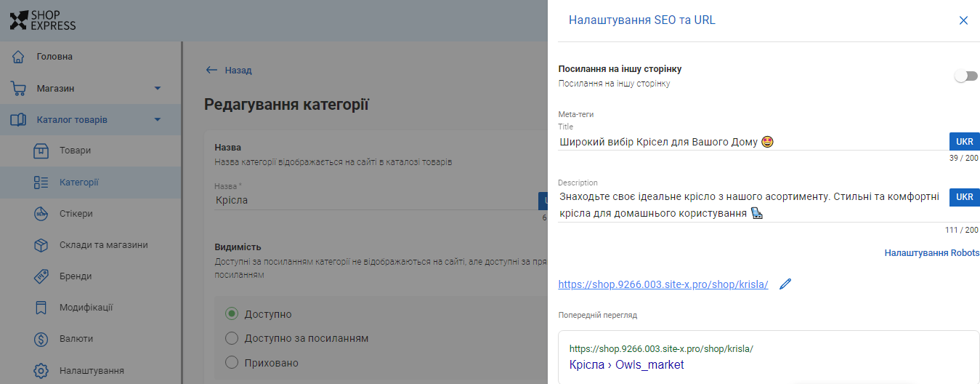
Task: Select the Доступно radio option
Action: pos(232,314)
